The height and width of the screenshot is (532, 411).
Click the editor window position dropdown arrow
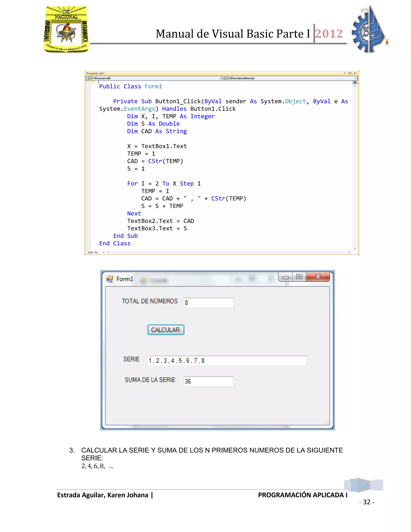(345, 73)
